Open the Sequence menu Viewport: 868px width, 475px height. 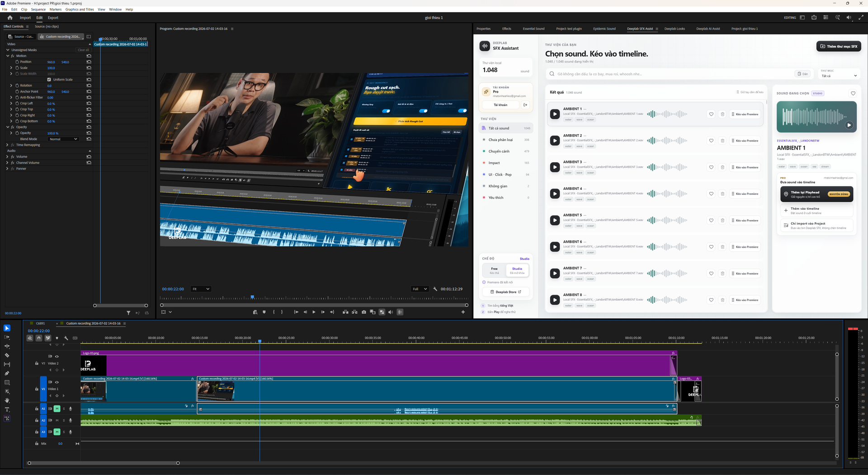point(38,9)
